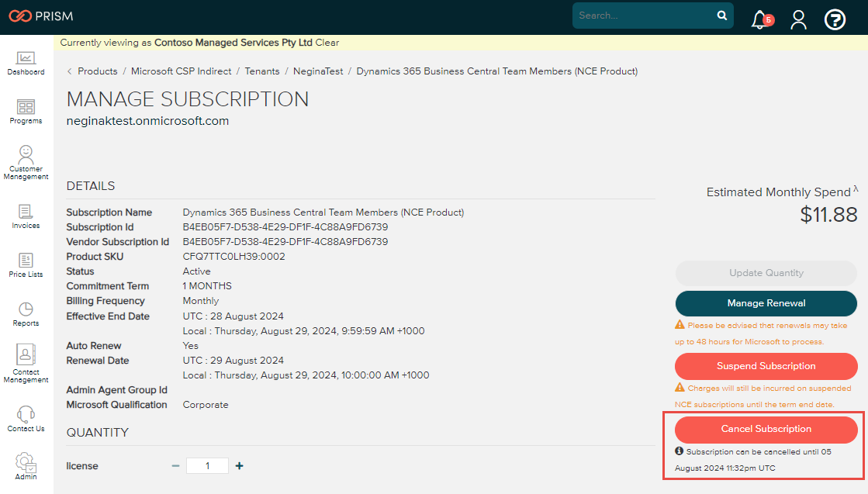
Task: Open the help question mark icon
Action: point(835,20)
